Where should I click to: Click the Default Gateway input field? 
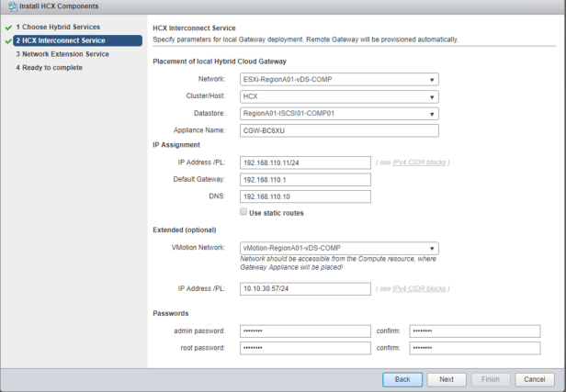tap(304, 179)
